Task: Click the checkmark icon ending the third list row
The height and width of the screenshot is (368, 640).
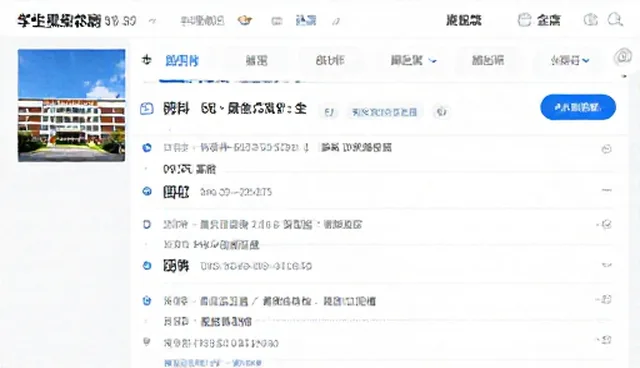Action: (607, 224)
